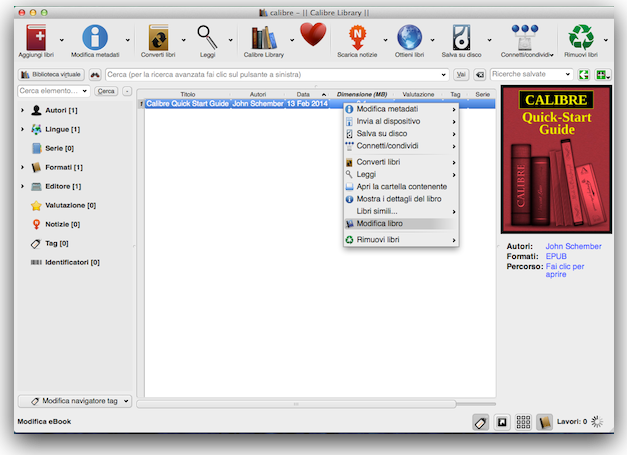Choose Modifica metadati in the context menu
Screen dimensions: 627x455
(x=401, y=109)
